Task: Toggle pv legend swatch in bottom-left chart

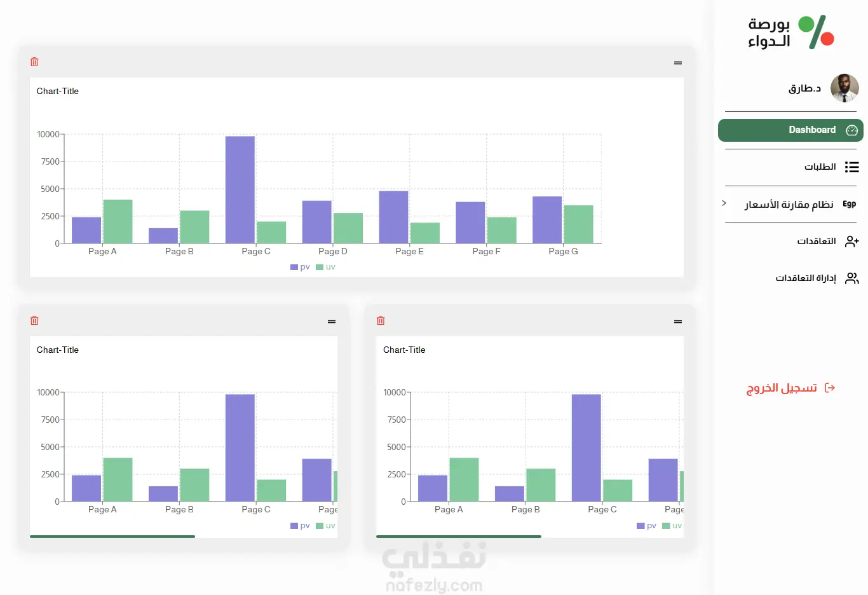Action: coord(294,526)
